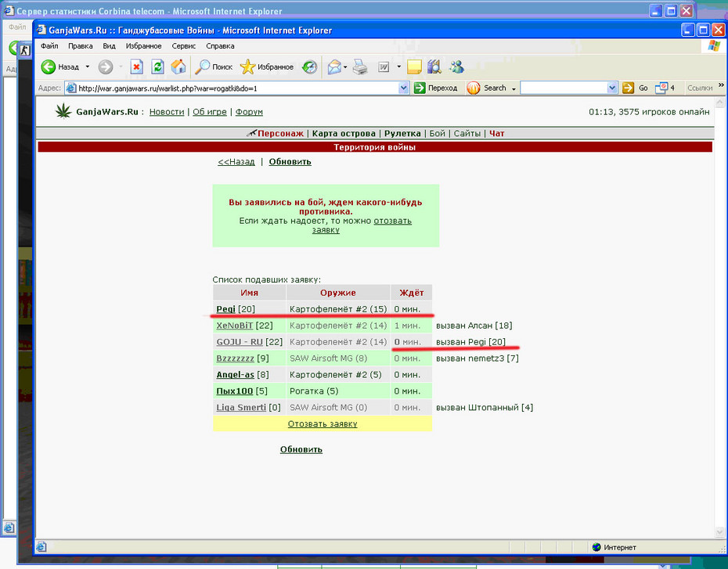Open the Избранное menu in menu bar
Viewport: 728px width, 569px height.
(143, 46)
